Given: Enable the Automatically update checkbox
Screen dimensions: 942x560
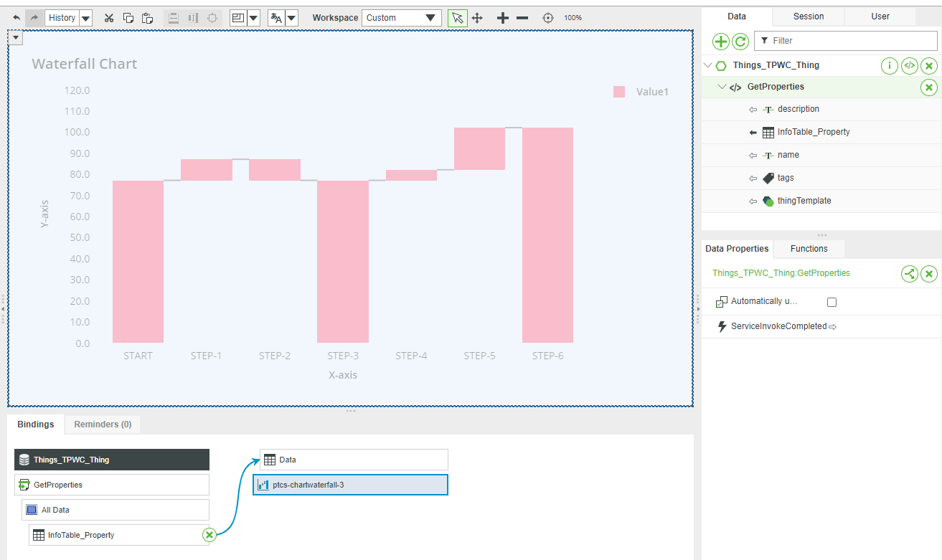Looking at the screenshot, I should coord(832,302).
